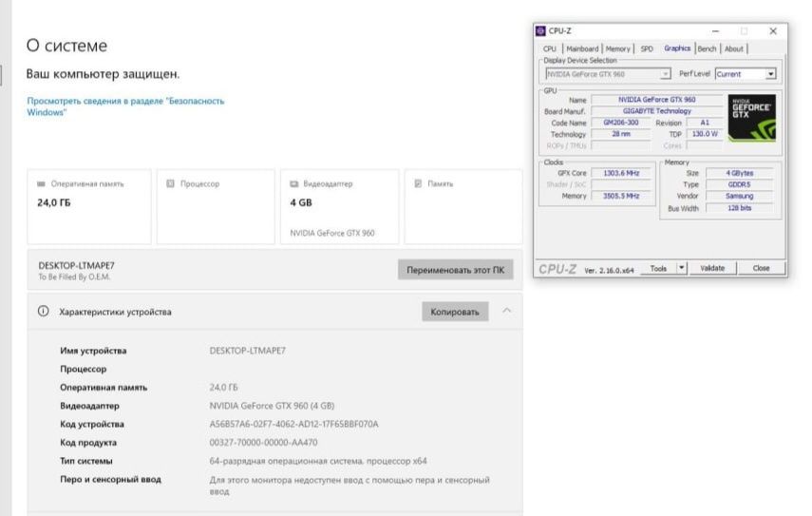The image size is (812, 516).
Task: Click the Memory Type GDDR5 value
Action: coord(740,184)
